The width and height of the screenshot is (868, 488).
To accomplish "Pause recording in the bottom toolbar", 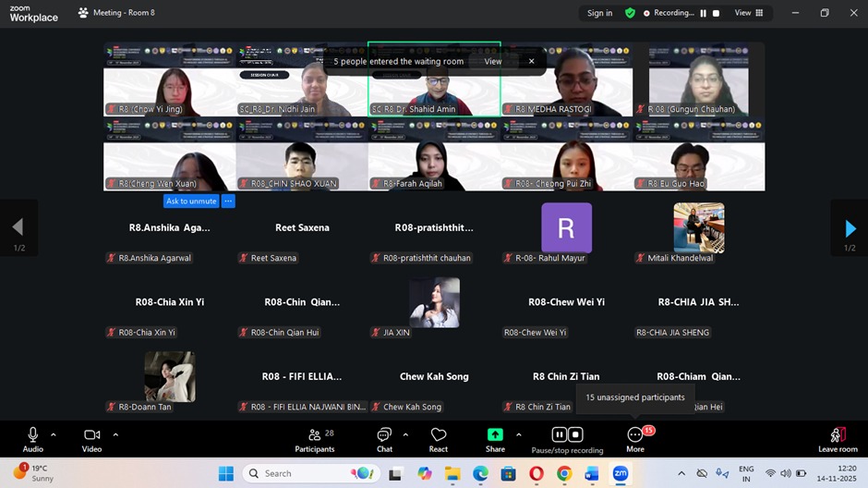I will point(559,434).
